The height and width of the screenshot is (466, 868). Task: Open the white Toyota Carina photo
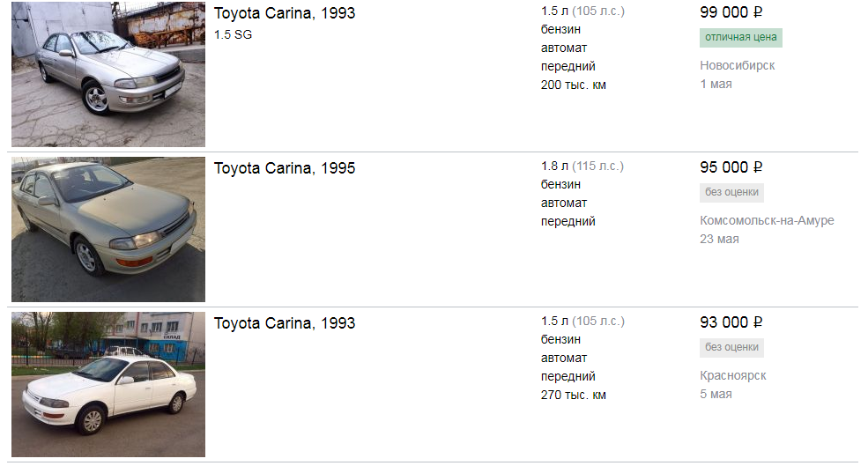[x=108, y=384]
